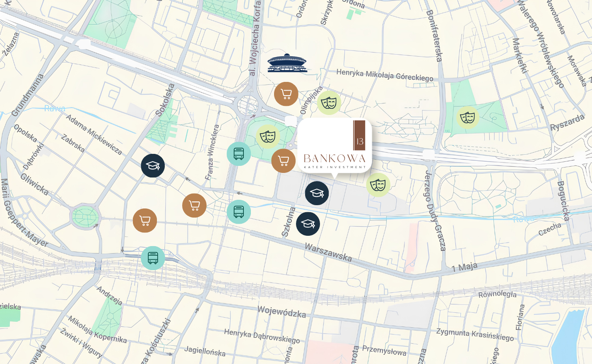Image resolution: width=592 pixels, height=364 pixels.
Task: Open shopping cart marker between Sokolska and Winklera
Action: [195, 205]
